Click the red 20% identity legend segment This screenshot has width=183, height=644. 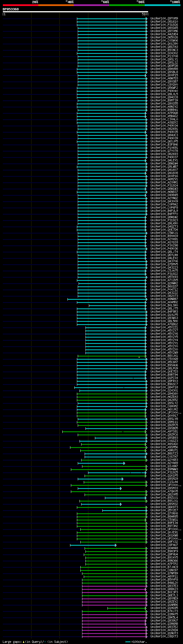[21, 5]
